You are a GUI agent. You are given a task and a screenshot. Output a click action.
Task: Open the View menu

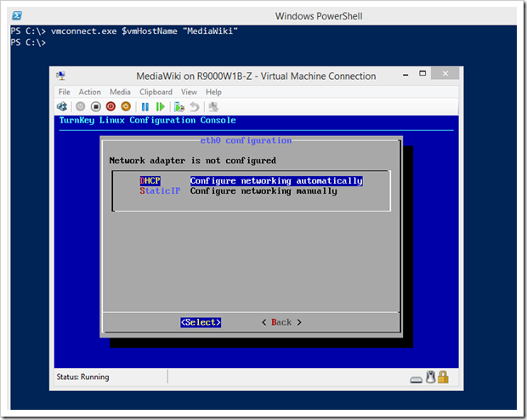coord(189,92)
